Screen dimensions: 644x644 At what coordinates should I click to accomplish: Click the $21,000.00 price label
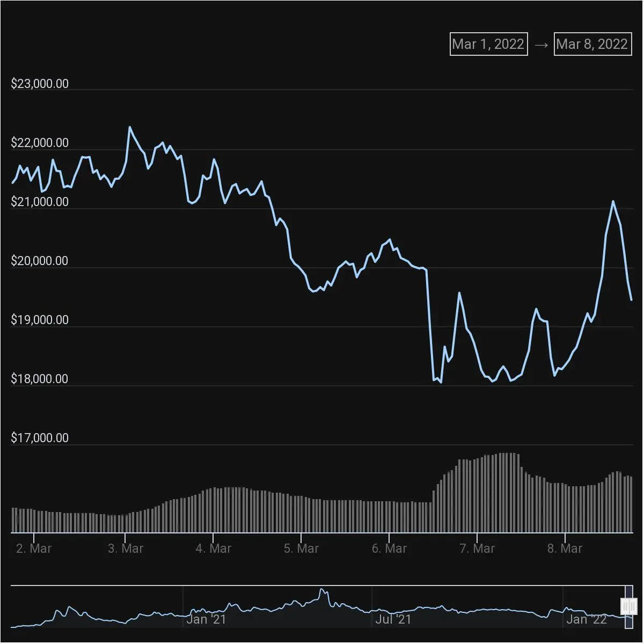pos(40,202)
